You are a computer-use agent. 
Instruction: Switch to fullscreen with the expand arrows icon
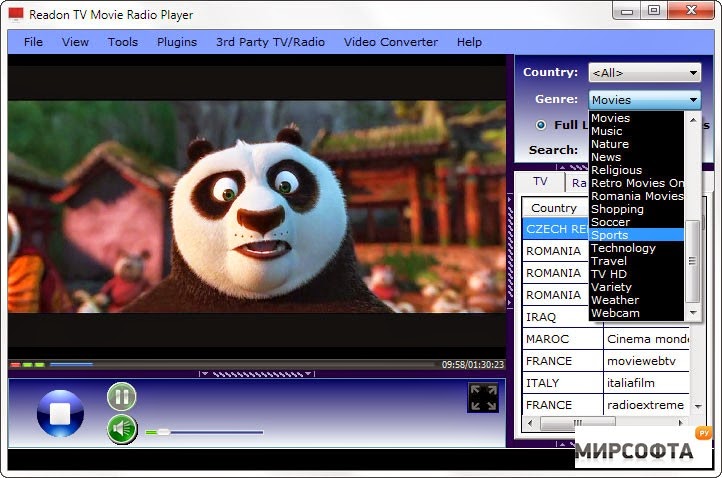[483, 397]
